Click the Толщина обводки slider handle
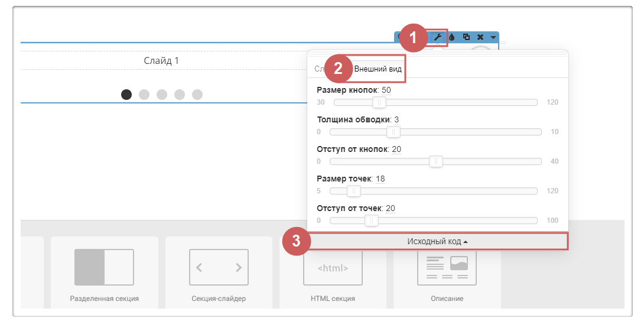The height and width of the screenshot is (324, 644). 393,132
